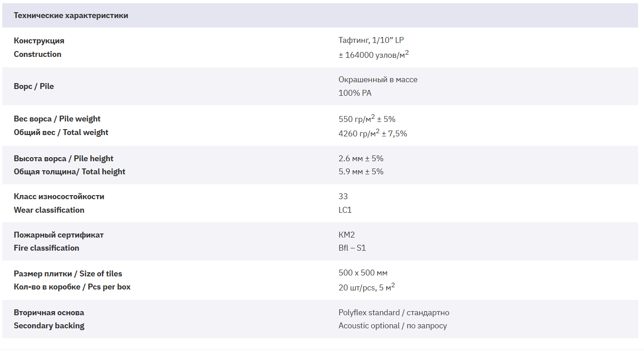This screenshot has width=644, height=350.
Task: Click the LC1 wear classification value
Action: pos(345,210)
